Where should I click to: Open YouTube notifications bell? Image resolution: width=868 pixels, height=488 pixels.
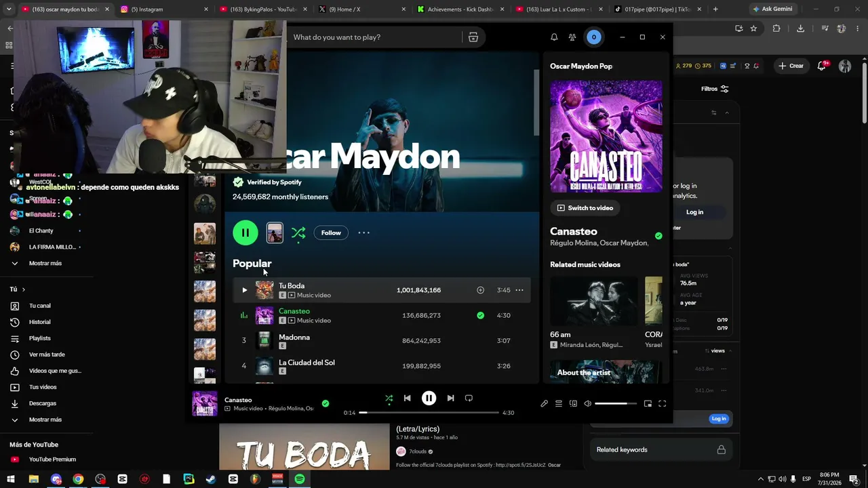(x=822, y=66)
